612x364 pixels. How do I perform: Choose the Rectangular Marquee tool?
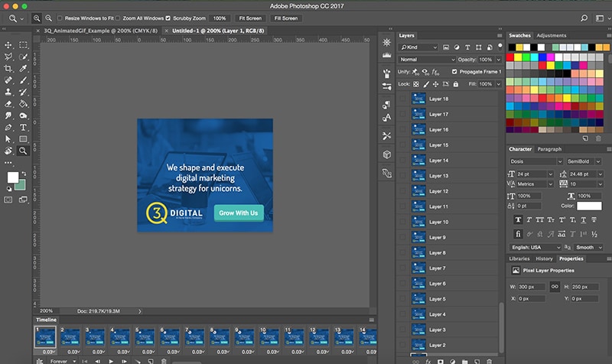click(x=24, y=45)
